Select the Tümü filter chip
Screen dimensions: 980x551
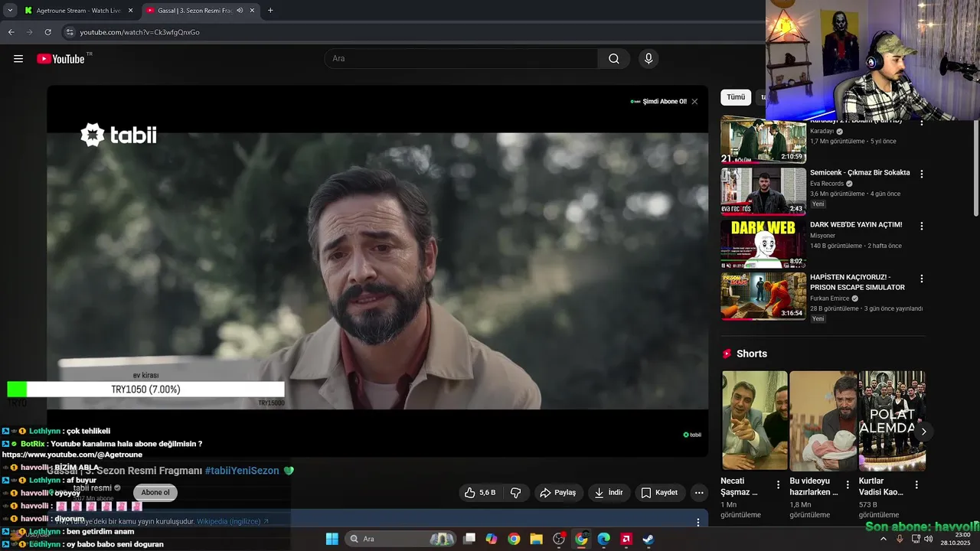(x=736, y=97)
